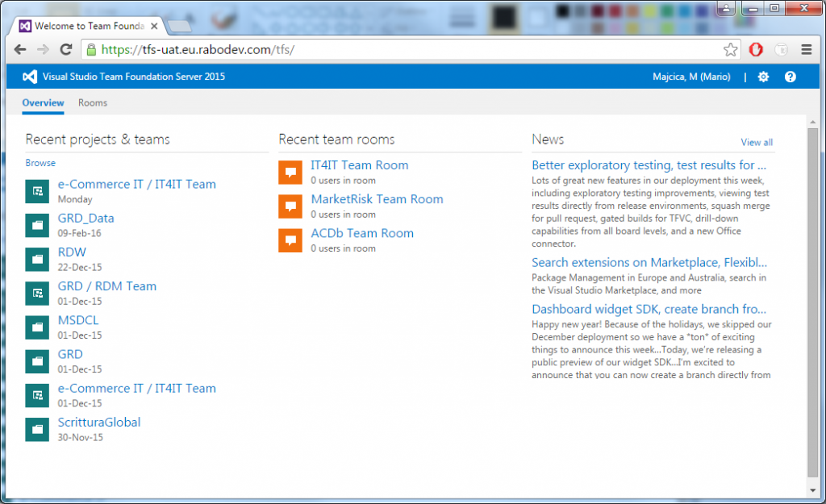Click the page scrollbar up arrow
826x504 pixels.
813,123
